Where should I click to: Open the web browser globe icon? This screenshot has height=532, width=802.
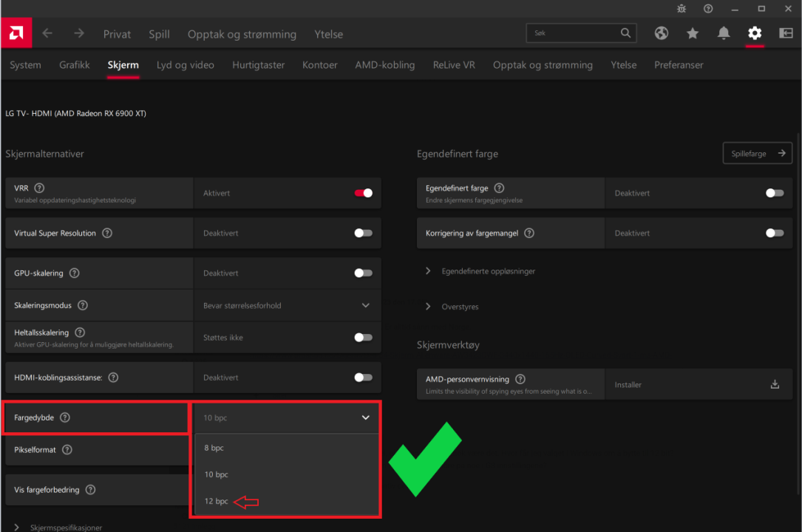(662, 33)
